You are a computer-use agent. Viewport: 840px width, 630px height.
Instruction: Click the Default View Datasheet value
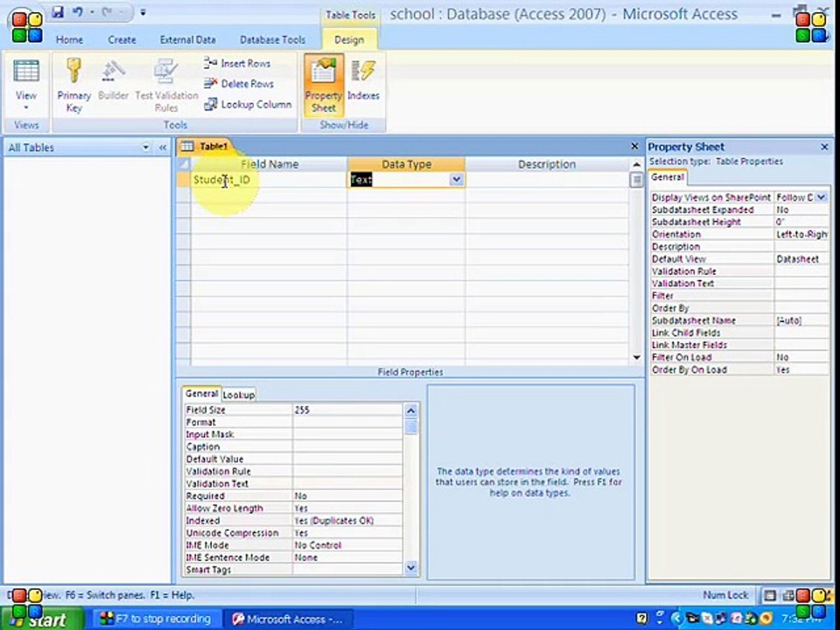coord(801,259)
